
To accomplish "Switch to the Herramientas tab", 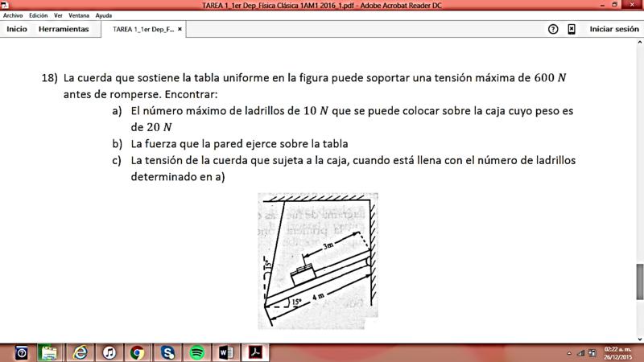I will [63, 29].
